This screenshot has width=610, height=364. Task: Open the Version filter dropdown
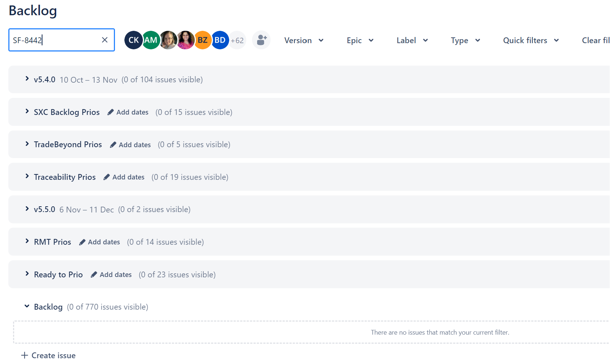click(x=304, y=40)
